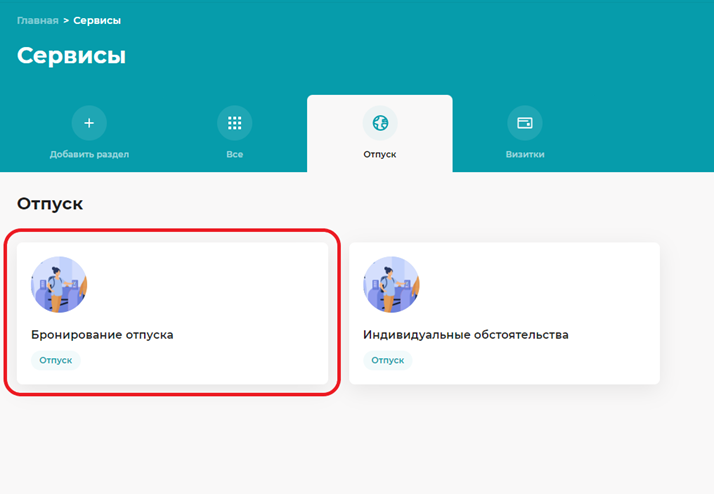Click the Сервисы page heading
The image size is (714, 494).
coord(71,56)
